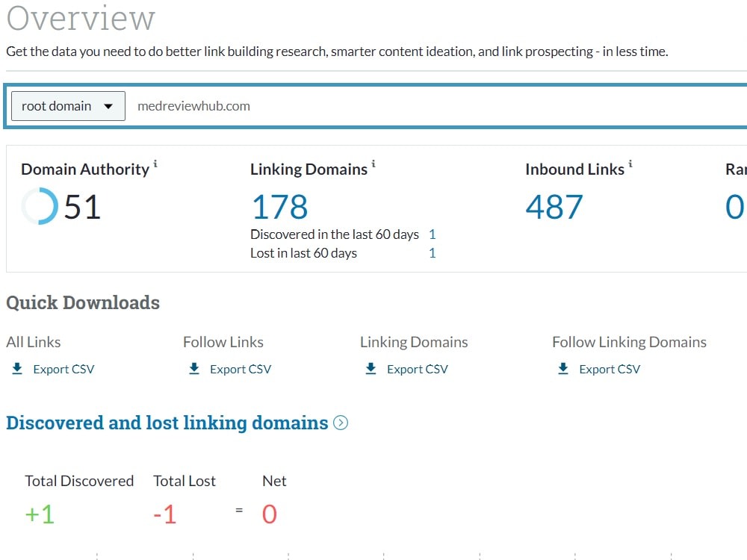Click the Total Discovered +1 value
The width and height of the screenshot is (747, 560).
40,514
